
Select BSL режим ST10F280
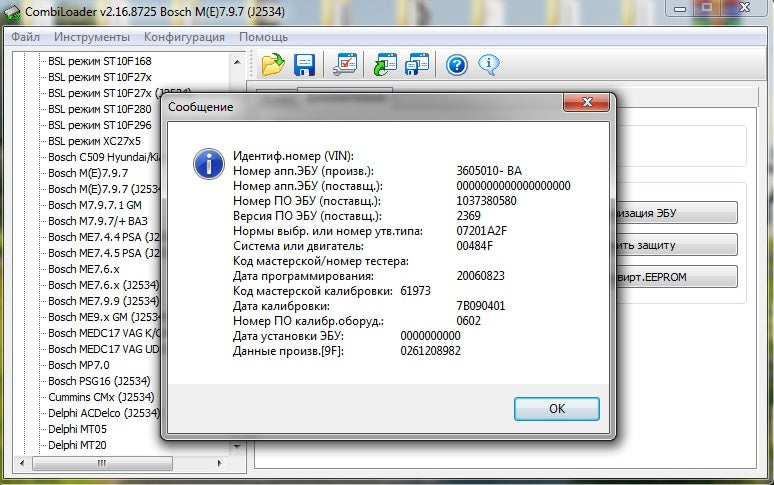(100, 109)
